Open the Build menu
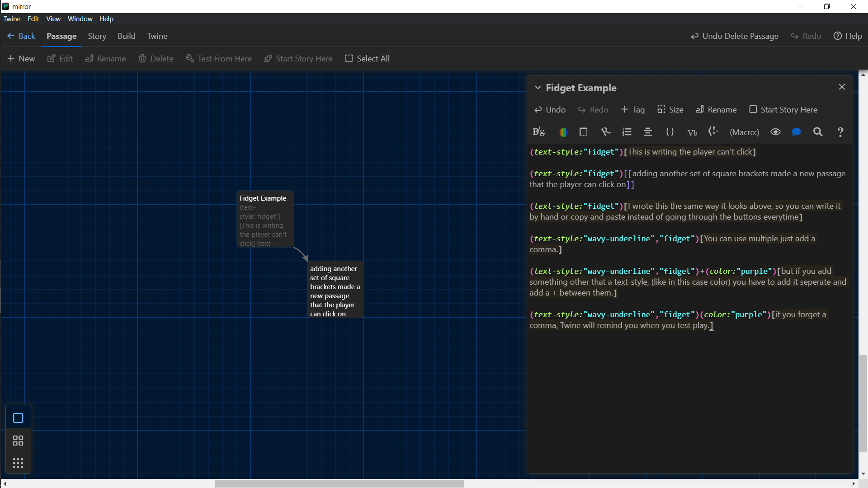 click(126, 36)
